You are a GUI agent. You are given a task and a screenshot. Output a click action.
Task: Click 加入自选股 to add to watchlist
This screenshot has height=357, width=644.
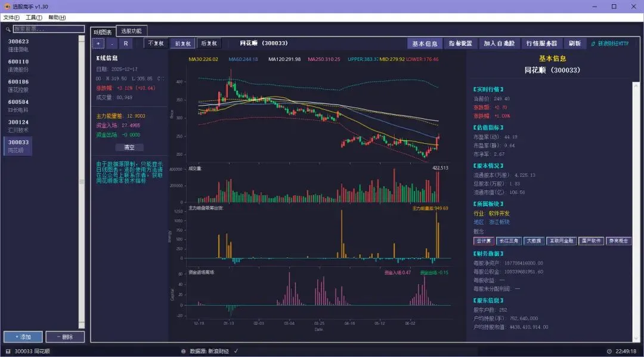(499, 43)
